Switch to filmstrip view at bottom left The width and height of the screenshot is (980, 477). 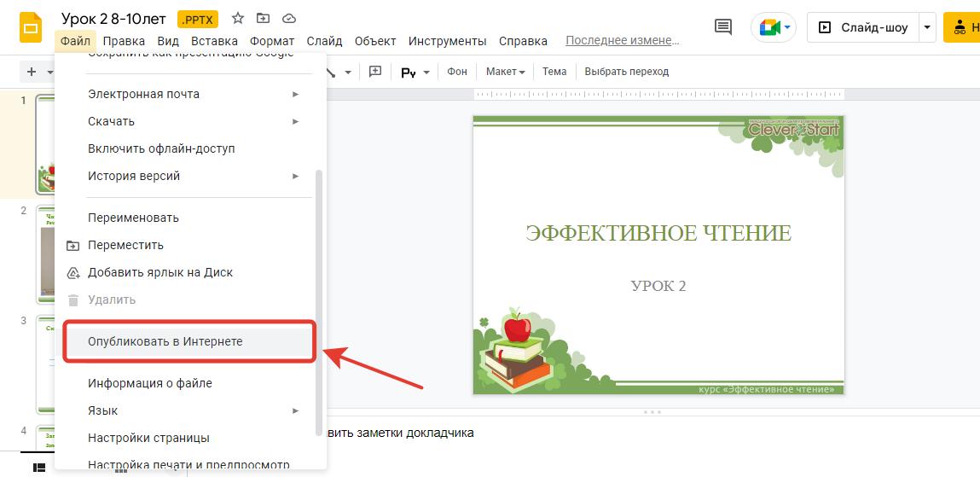[x=38, y=467]
